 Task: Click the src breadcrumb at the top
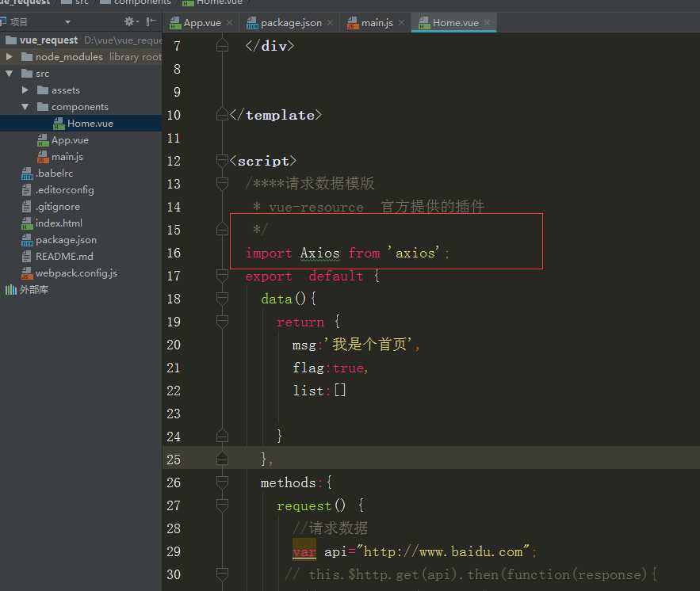pyautogui.click(x=82, y=2)
